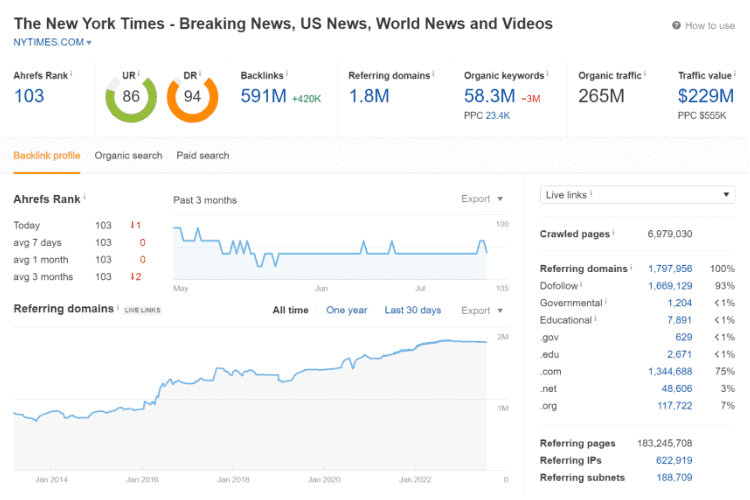
Task: Open the 591M backlinks report
Action: [263, 96]
